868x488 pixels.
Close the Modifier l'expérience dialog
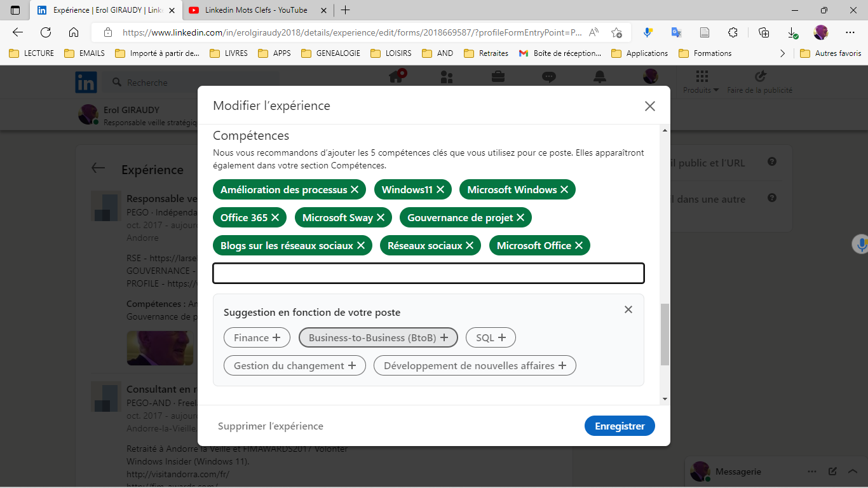649,106
